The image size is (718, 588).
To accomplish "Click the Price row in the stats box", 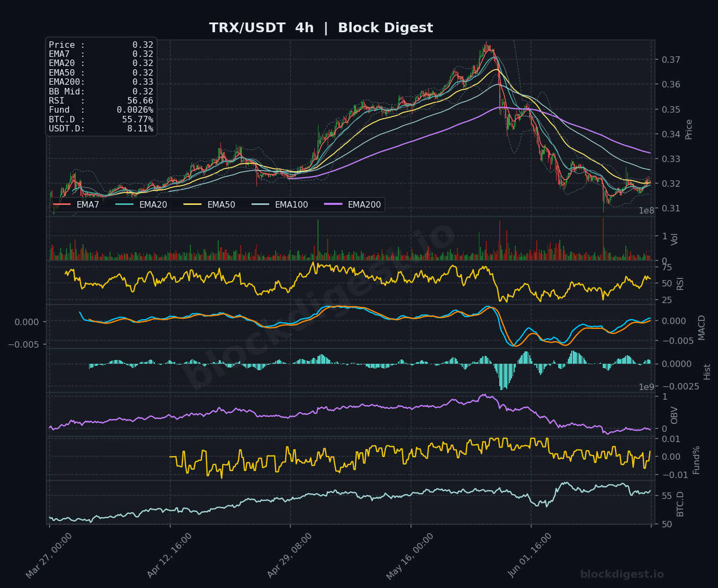I will pos(101,45).
